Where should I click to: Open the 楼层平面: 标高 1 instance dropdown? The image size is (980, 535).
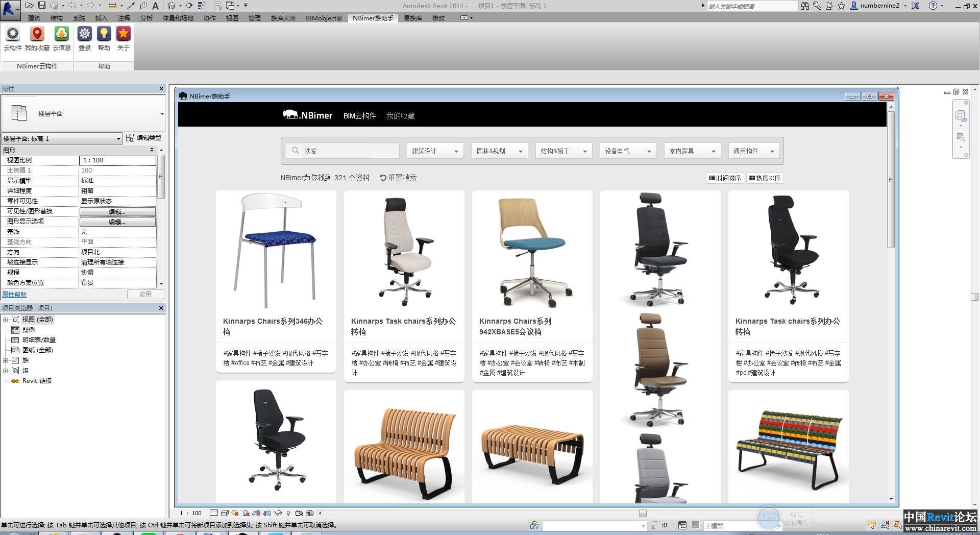62,138
